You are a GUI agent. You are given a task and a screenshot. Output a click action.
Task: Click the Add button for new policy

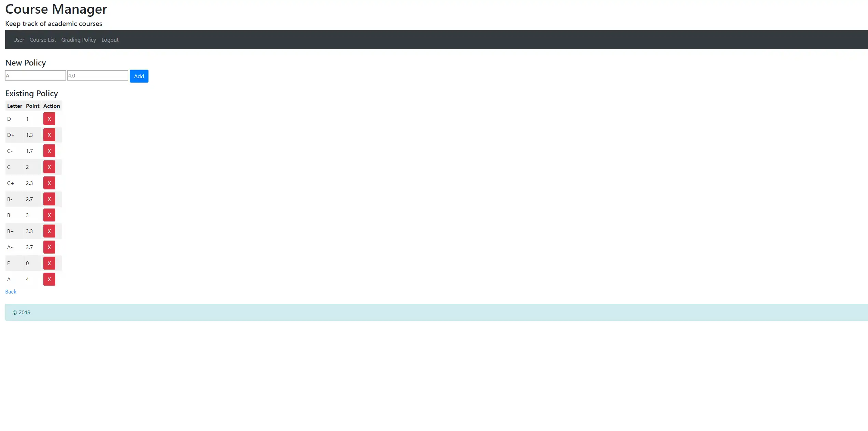coord(138,76)
